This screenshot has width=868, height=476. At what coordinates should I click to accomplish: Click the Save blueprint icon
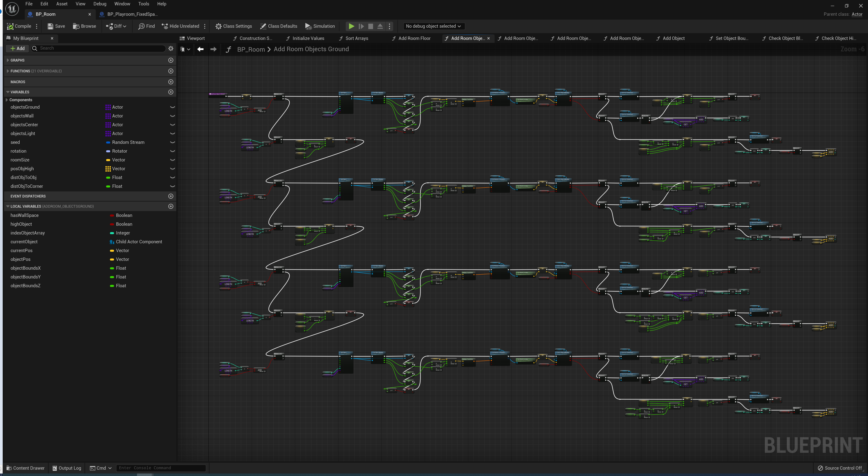coord(50,26)
